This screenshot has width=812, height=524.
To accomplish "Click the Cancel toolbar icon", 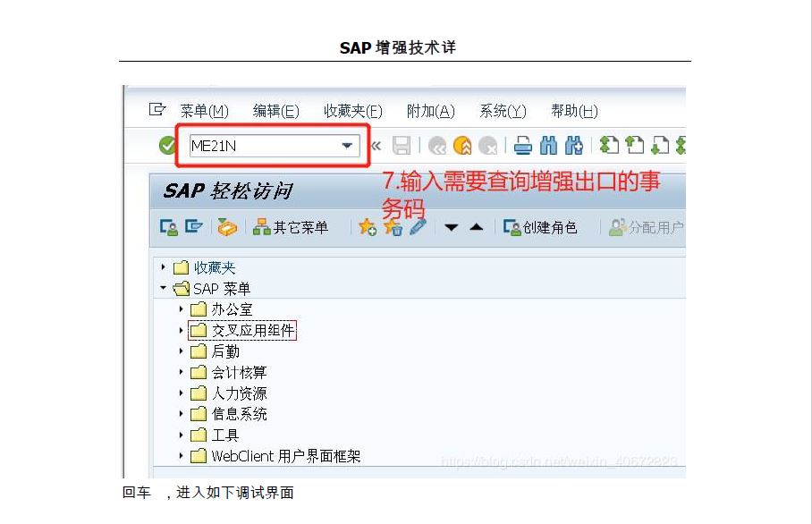I will point(487,146).
